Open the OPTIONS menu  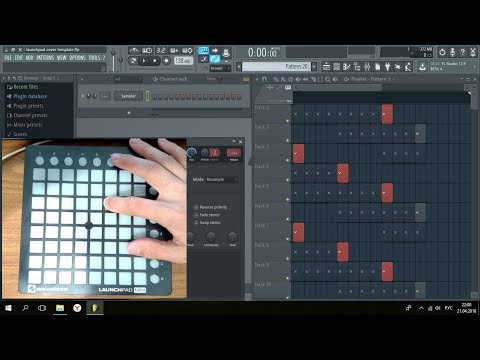(x=77, y=58)
